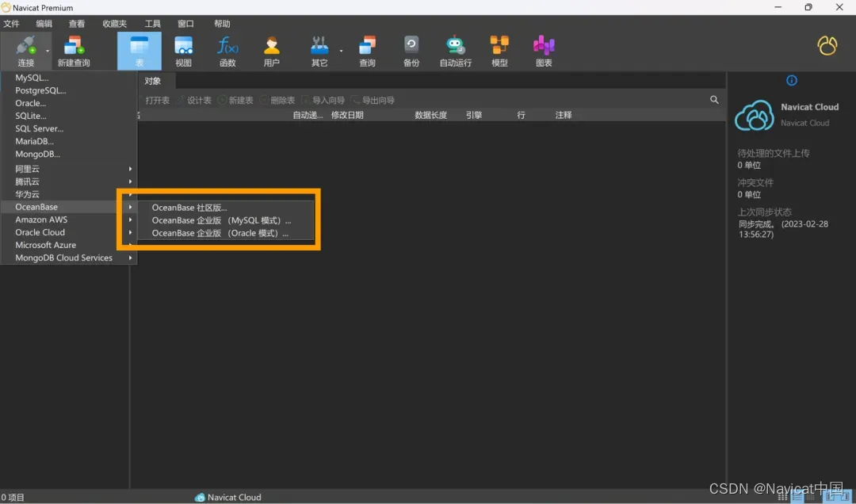Click the Others (其它) tools icon
This screenshot has width=856, height=504.
pos(319,46)
